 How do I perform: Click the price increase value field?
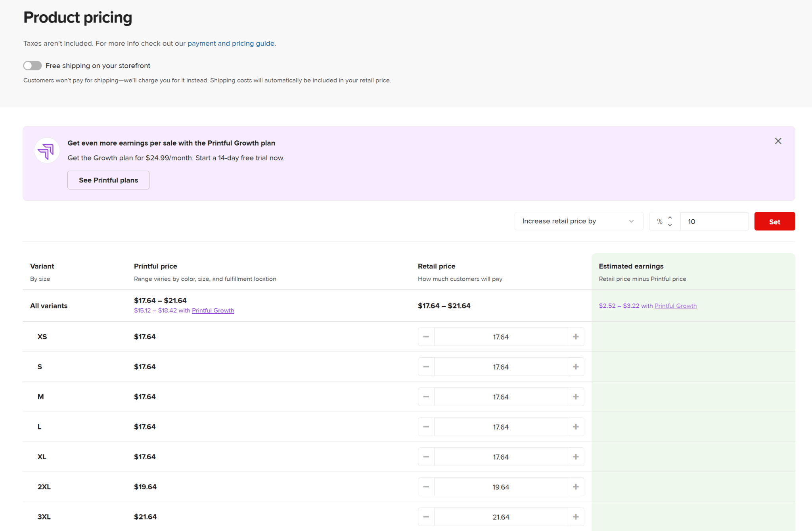(x=714, y=221)
